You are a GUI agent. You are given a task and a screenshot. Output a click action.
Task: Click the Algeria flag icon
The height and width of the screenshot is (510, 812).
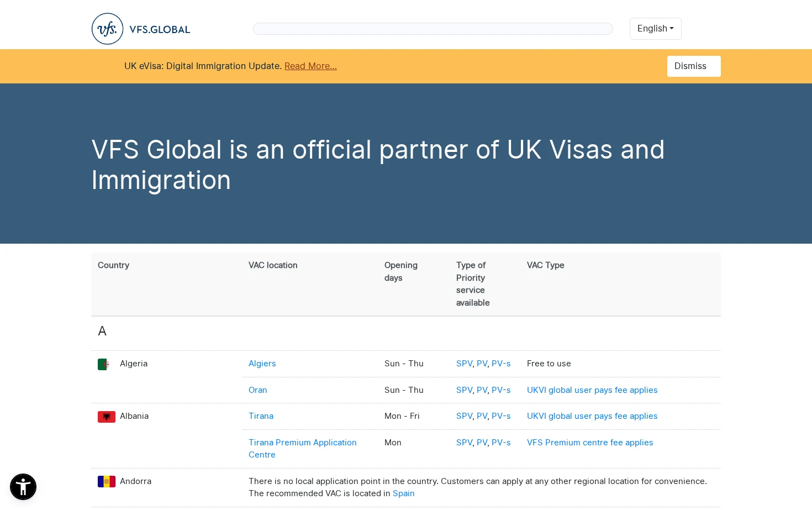tap(106, 364)
